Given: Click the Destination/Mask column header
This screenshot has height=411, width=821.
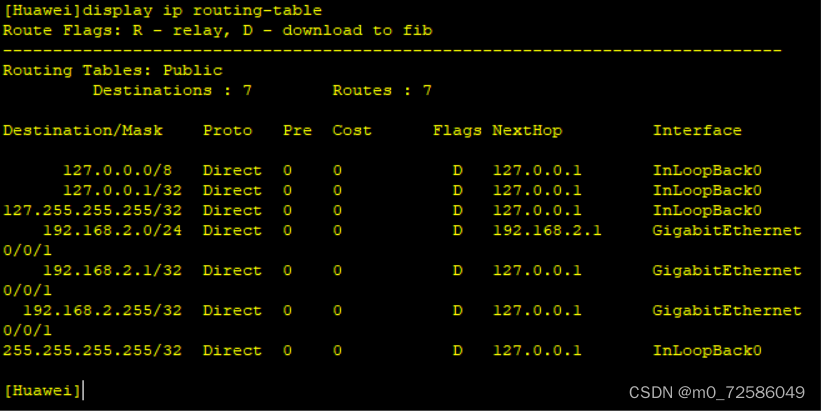Looking at the screenshot, I should pyautogui.click(x=87, y=130).
